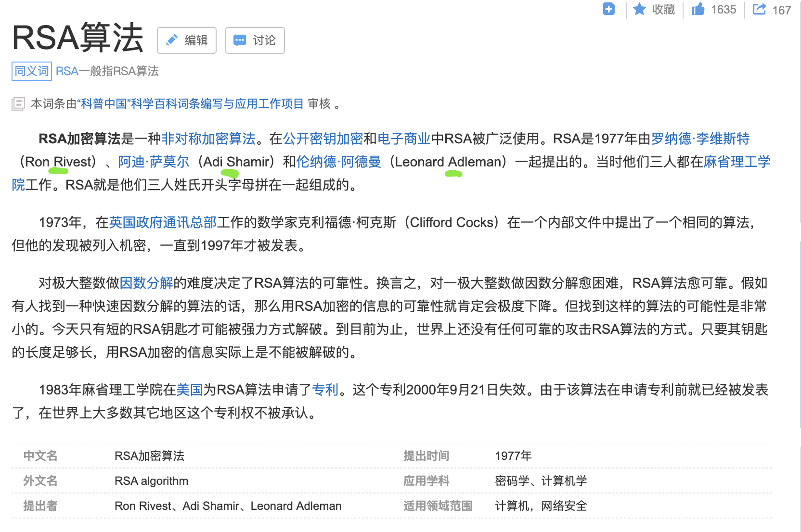
Task: Open the 编辑 edit button
Action: tap(187, 40)
